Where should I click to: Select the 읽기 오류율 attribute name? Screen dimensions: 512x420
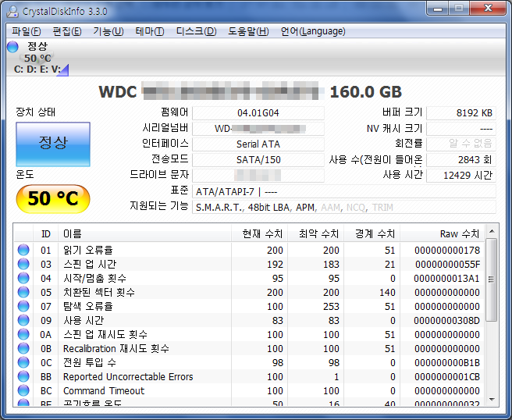[x=88, y=250]
